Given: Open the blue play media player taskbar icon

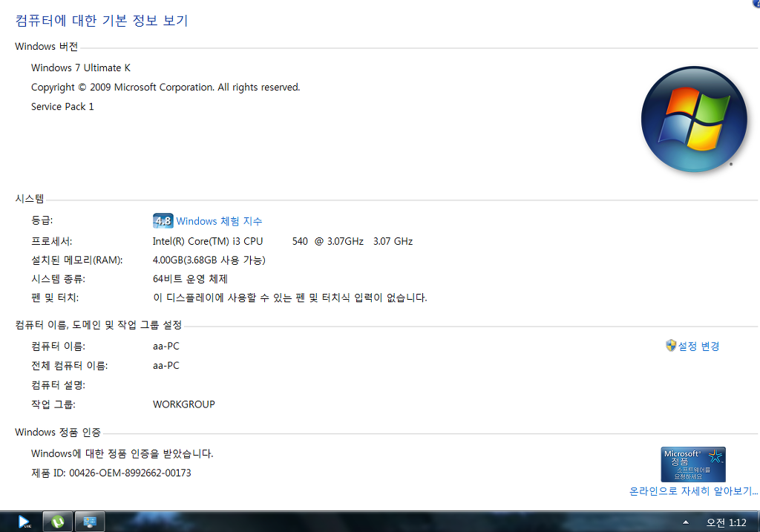Looking at the screenshot, I should point(24,522).
